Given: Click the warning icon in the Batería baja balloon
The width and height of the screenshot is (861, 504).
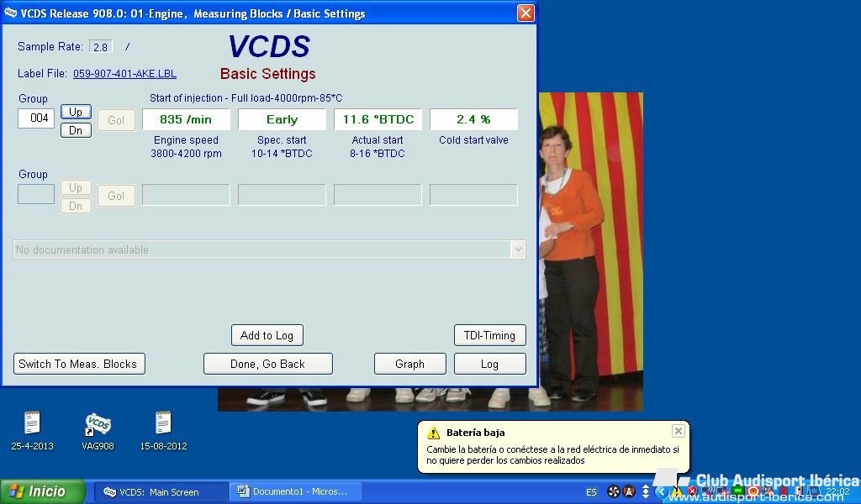Looking at the screenshot, I should tap(433, 433).
